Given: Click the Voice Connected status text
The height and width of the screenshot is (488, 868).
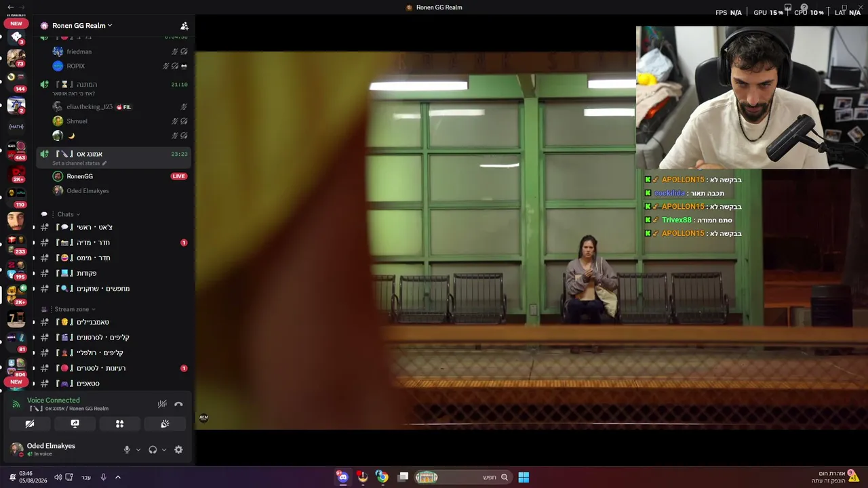Looking at the screenshot, I should 53,401.
